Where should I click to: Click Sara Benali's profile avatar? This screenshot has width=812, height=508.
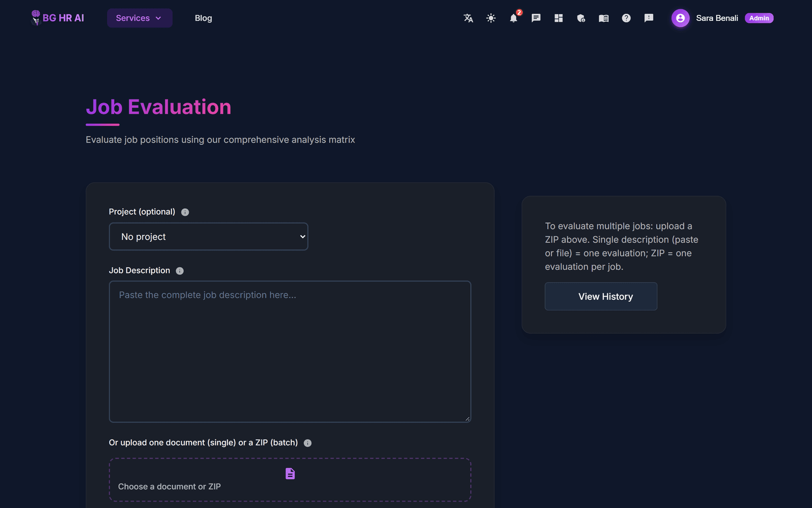point(680,18)
